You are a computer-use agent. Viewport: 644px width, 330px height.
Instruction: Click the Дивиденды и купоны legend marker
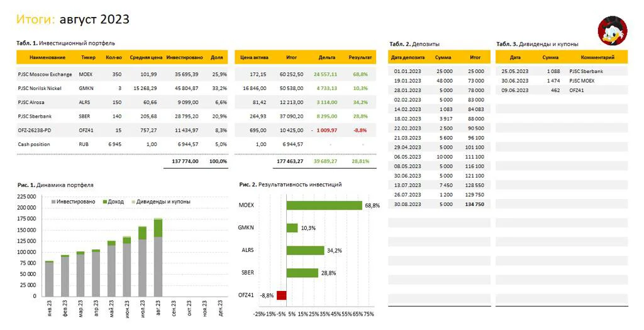point(133,202)
